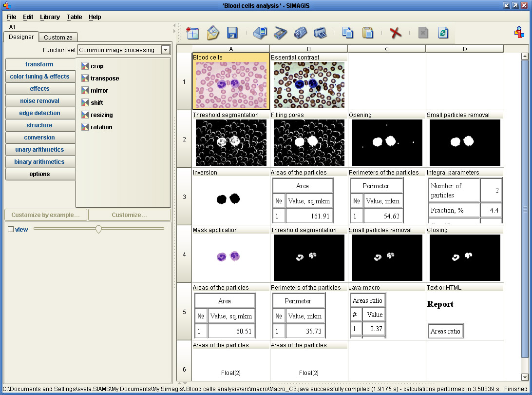
Task: Click the red X delete icon
Action: (395, 33)
